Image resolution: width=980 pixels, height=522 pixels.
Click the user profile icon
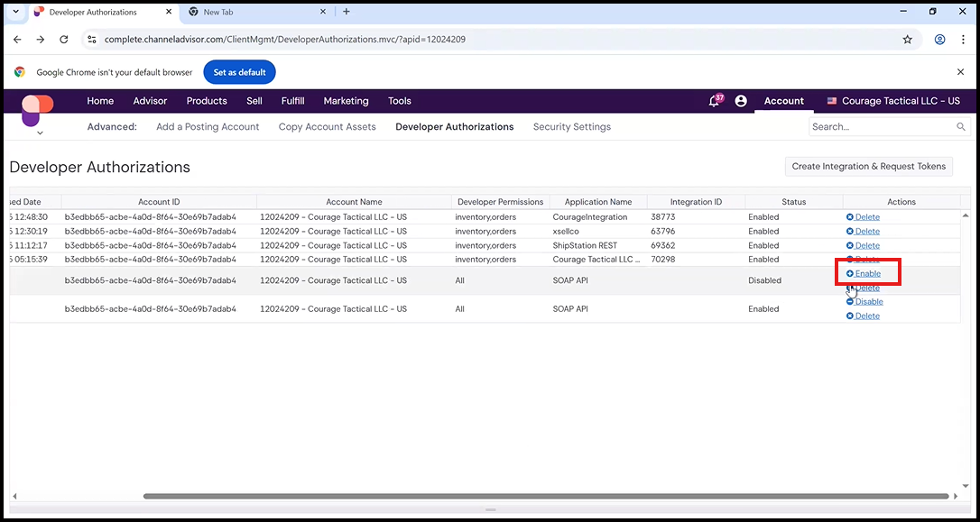pos(741,101)
